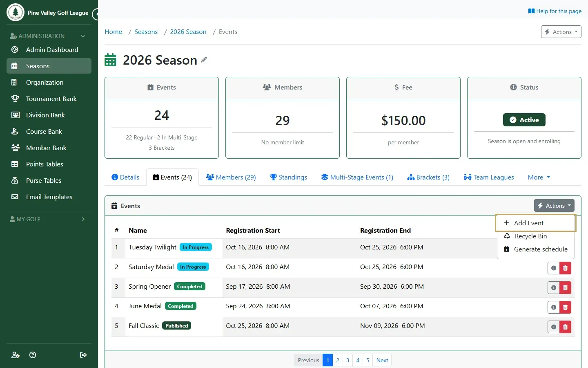Delete the Saturday Medal event via trash icon

(x=565, y=268)
